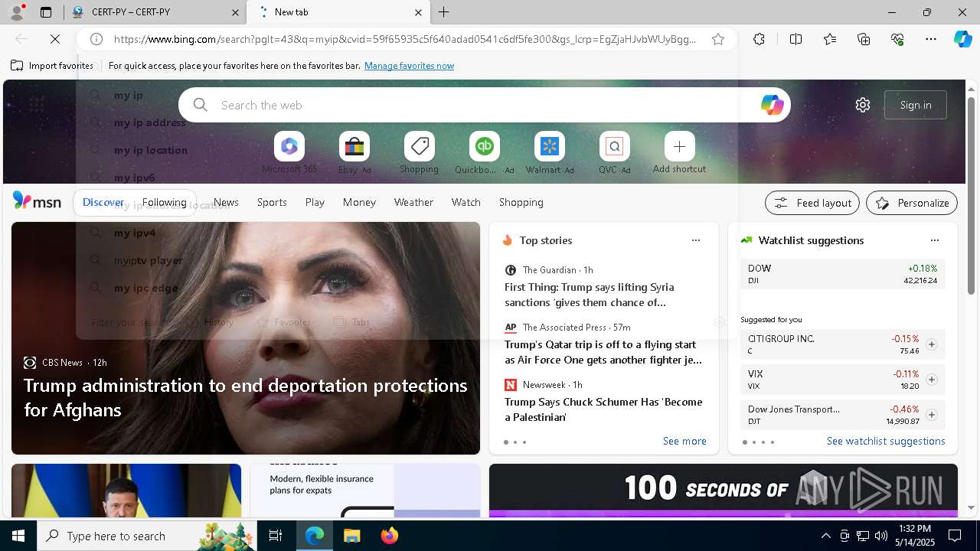This screenshot has width=980, height=551.
Task: Click the Sign in button
Action: coord(916,105)
